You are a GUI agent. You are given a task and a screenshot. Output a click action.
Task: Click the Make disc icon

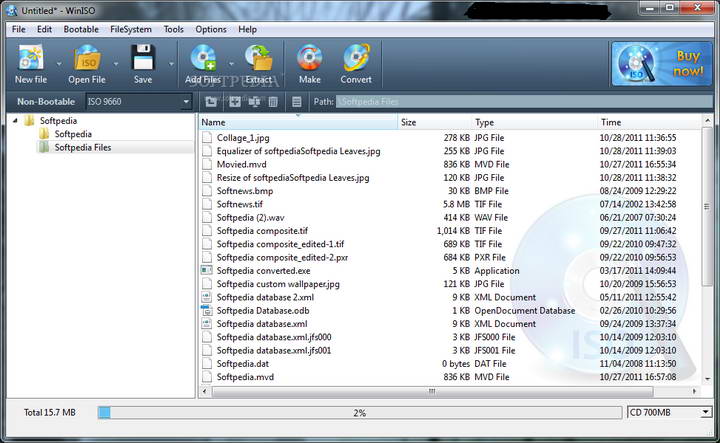[309, 57]
